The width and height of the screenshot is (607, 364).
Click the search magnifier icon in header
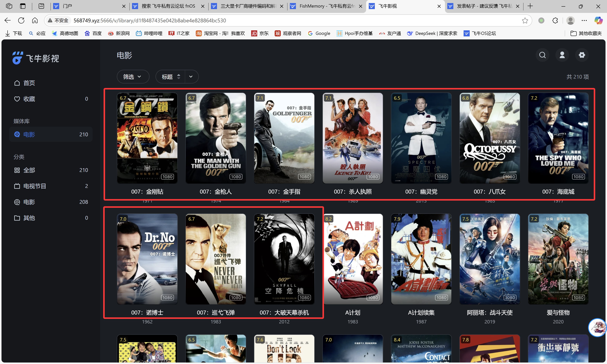[542, 55]
